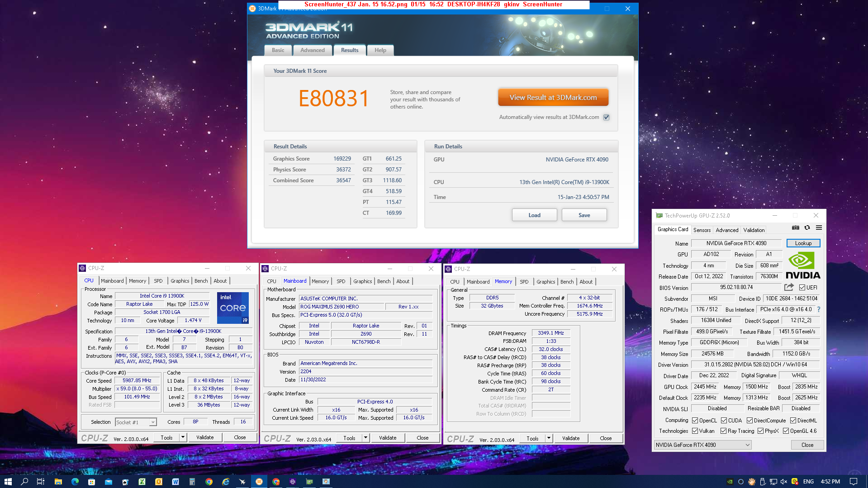Click the BIOS export share icon in GPU-Z
This screenshot has width=868, height=488.
pyautogui.click(x=789, y=287)
